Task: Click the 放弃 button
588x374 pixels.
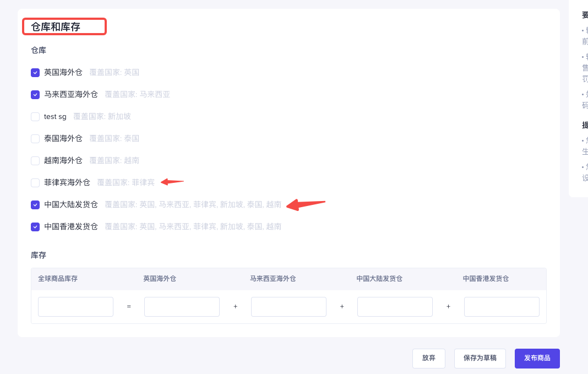Action: 429,358
